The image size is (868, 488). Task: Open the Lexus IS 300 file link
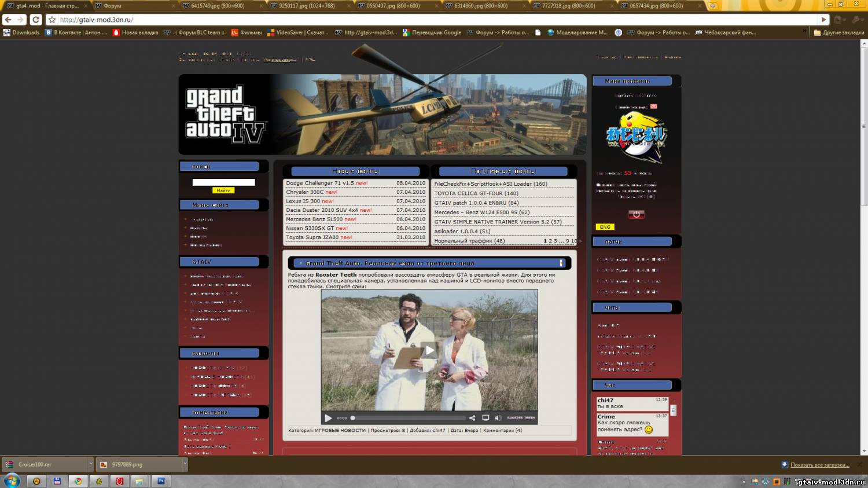click(x=303, y=201)
